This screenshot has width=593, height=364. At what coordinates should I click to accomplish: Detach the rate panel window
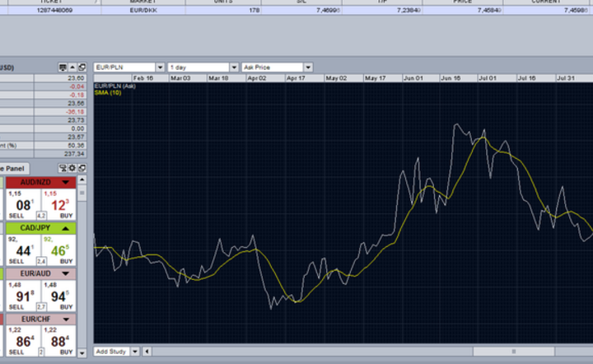tap(82, 168)
